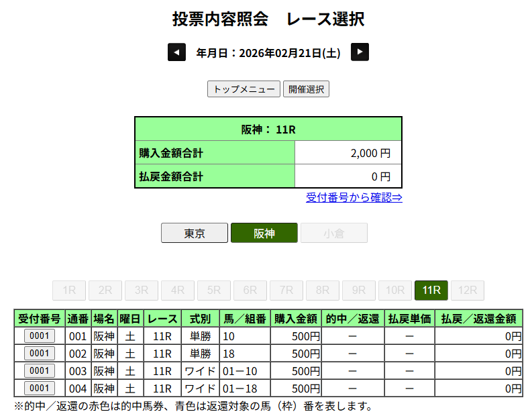Click the 購入金額合計 value 2,000円 cell
Screen dimensions: 532x416
pyautogui.click(x=348, y=153)
